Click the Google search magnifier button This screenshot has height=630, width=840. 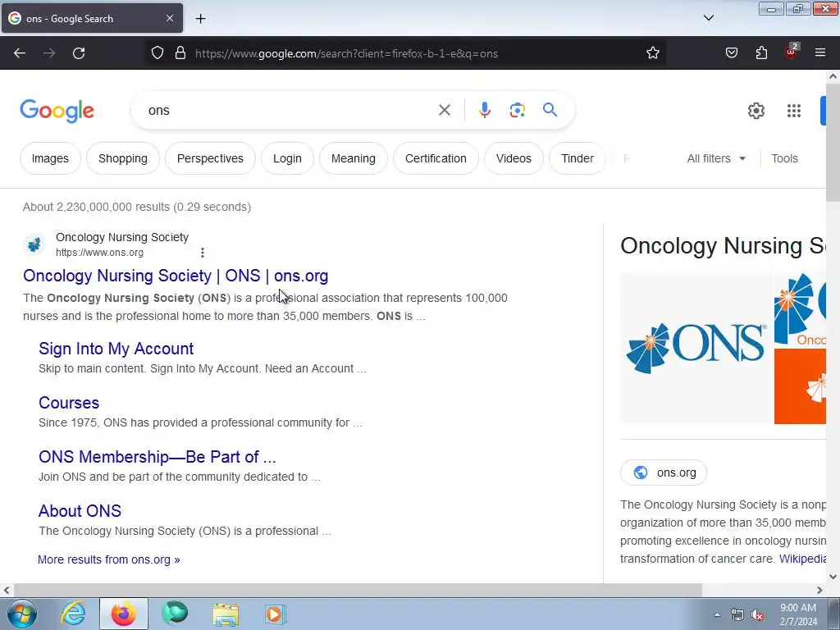click(550, 110)
